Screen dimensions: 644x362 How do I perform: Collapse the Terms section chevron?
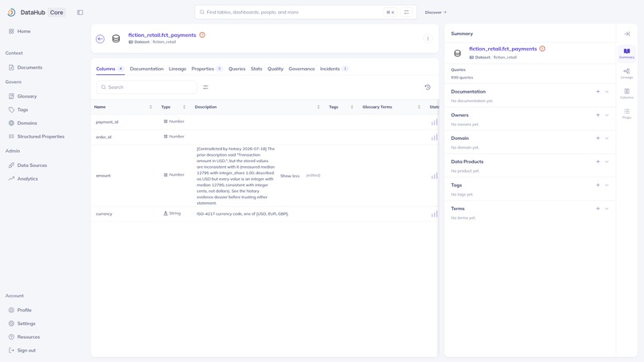pos(606,209)
